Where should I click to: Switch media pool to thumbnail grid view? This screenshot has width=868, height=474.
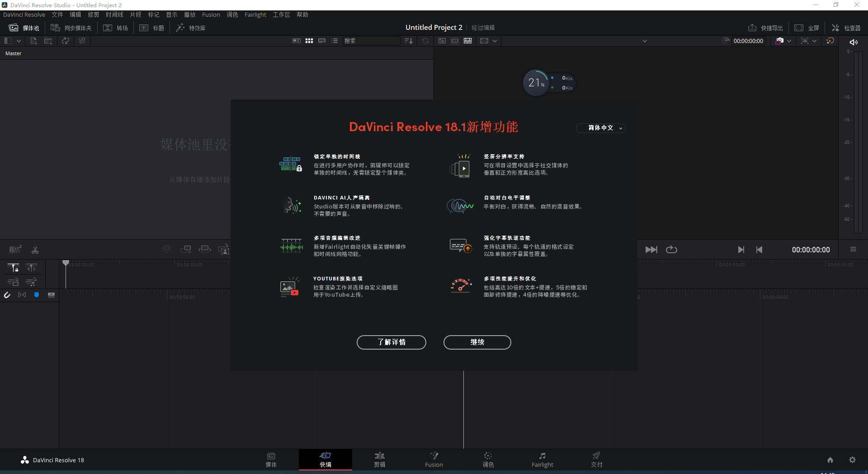(309, 41)
